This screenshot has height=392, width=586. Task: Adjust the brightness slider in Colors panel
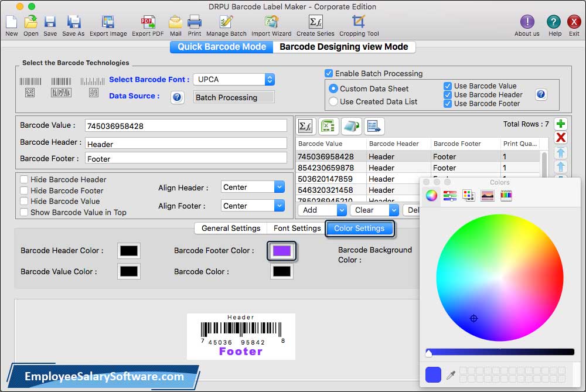500,352
